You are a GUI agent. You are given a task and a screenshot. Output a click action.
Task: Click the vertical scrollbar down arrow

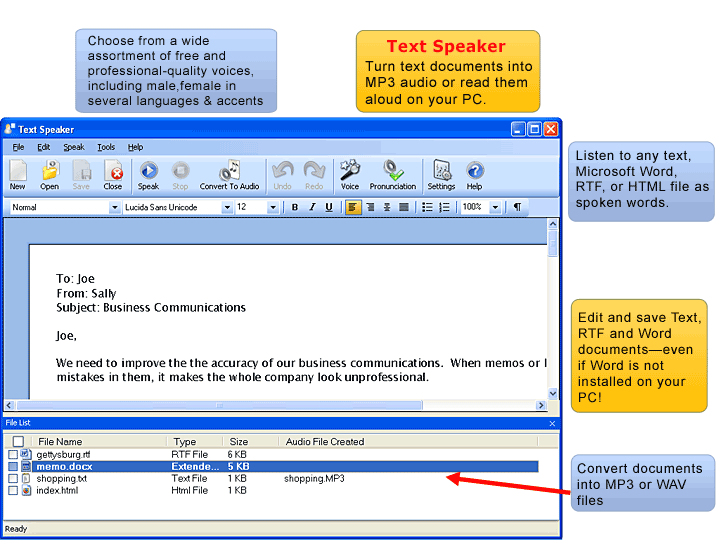click(553, 393)
